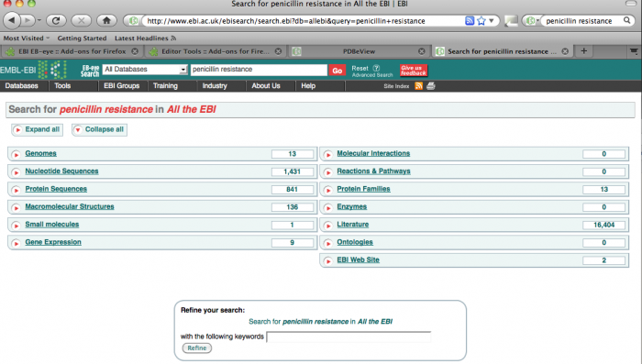Click the Getting Started bookmark
The width and height of the screenshot is (642, 364).
(x=82, y=39)
